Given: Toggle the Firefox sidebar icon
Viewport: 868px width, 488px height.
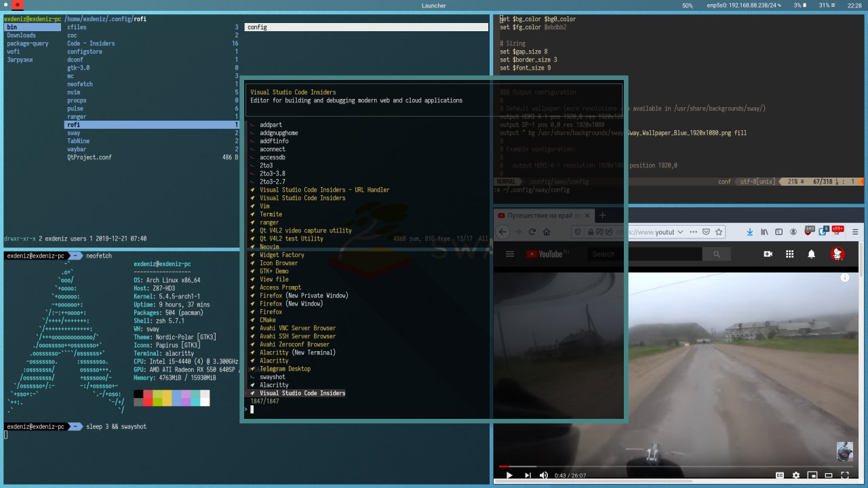Looking at the screenshot, I should coord(778,232).
